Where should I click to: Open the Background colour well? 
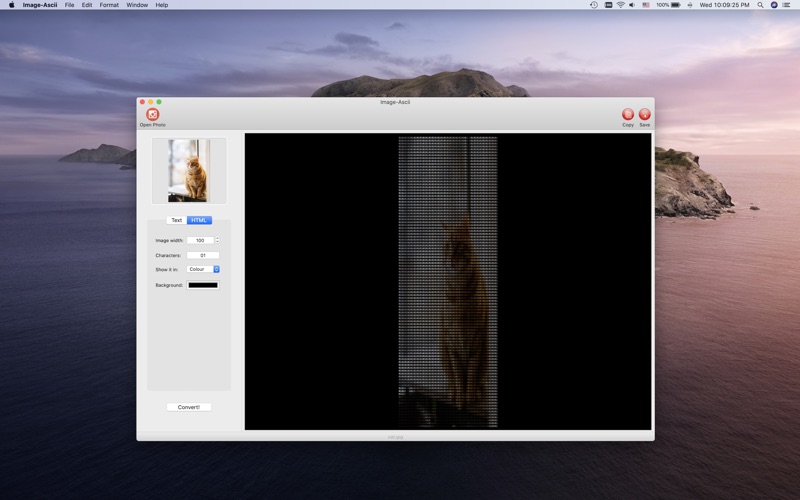tap(203, 285)
